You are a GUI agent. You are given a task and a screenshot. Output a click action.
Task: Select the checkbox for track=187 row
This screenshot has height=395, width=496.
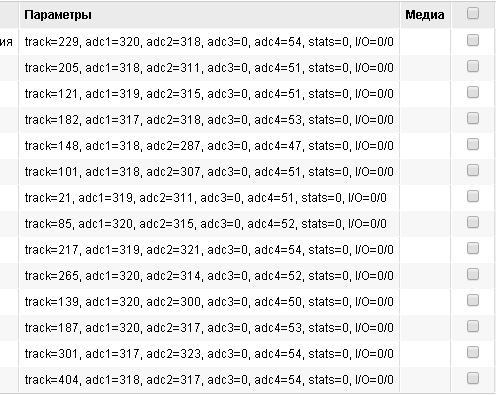click(x=473, y=326)
